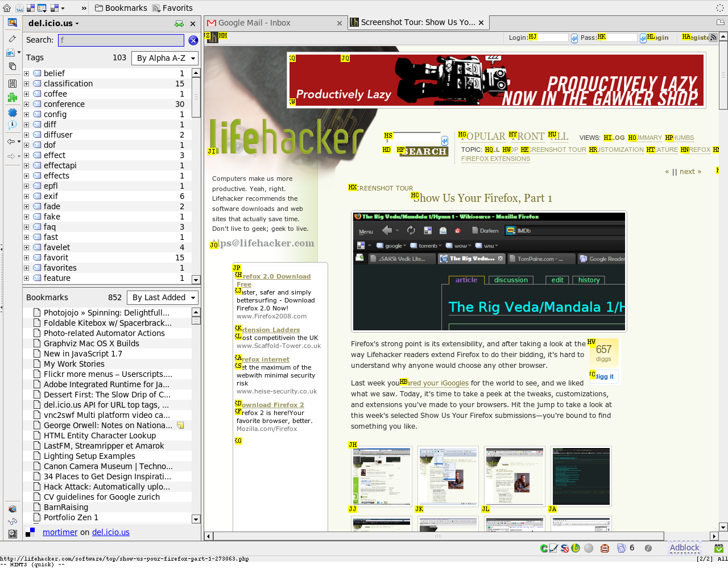Go back with the left arrow icon
Image resolution: width=728 pixels, height=568 pixels.
pyautogui.click(x=11, y=141)
